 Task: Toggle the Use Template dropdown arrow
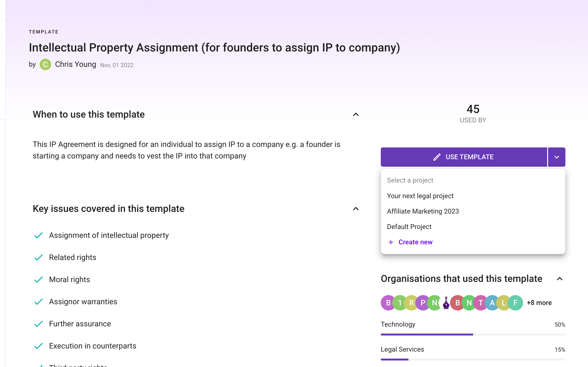coord(557,157)
